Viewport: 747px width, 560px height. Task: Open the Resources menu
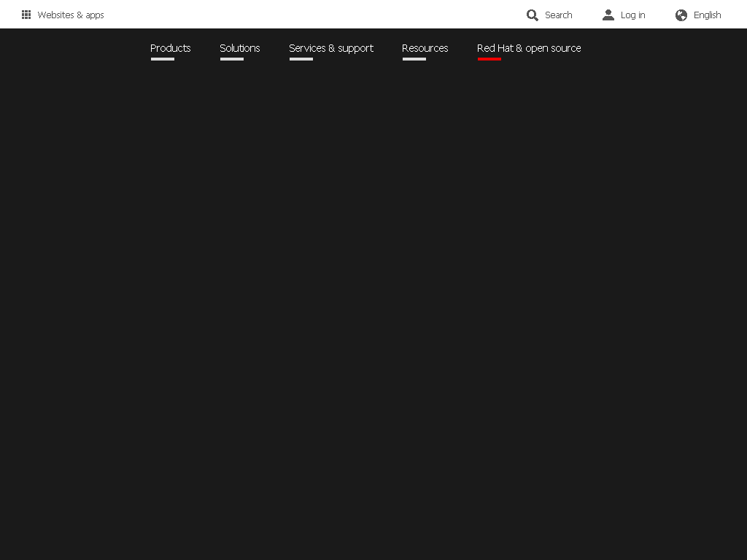[425, 48]
